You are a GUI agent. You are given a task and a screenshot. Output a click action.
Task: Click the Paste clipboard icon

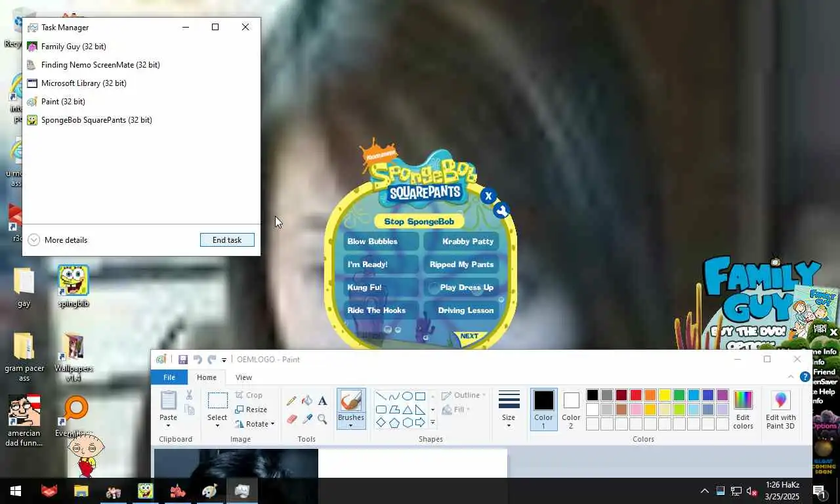169,400
